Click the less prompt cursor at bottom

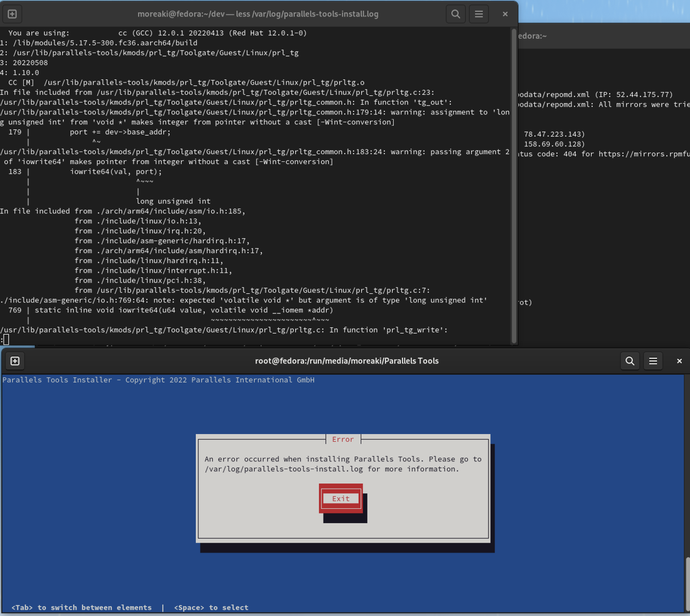[x=6, y=339]
